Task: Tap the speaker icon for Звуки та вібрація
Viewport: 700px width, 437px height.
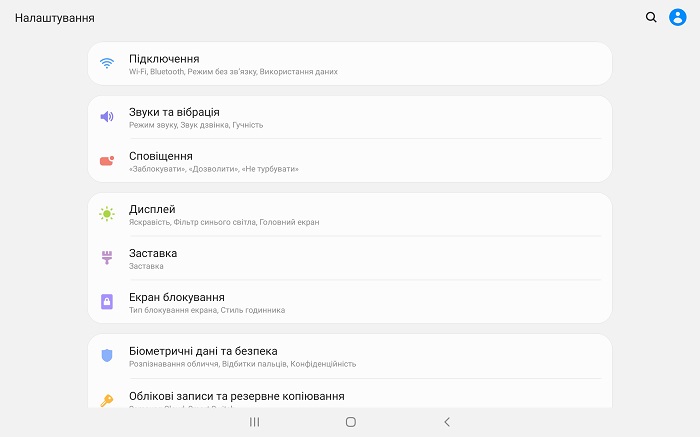Action: click(107, 117)
